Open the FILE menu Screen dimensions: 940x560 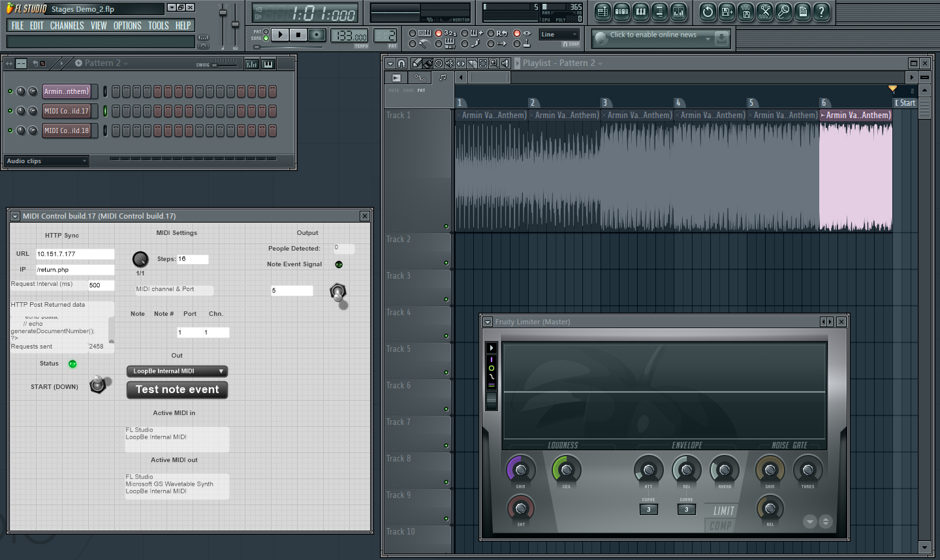coord(18,25)
